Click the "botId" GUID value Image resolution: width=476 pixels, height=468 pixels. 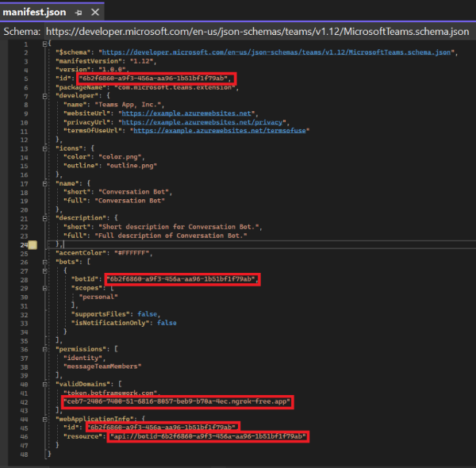point(181,279)
